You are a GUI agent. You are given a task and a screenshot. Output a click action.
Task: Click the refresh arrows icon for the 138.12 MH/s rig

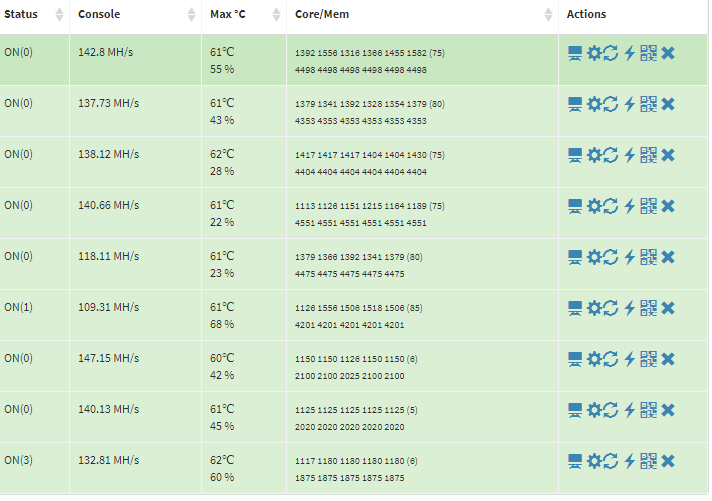coord(610,154)
